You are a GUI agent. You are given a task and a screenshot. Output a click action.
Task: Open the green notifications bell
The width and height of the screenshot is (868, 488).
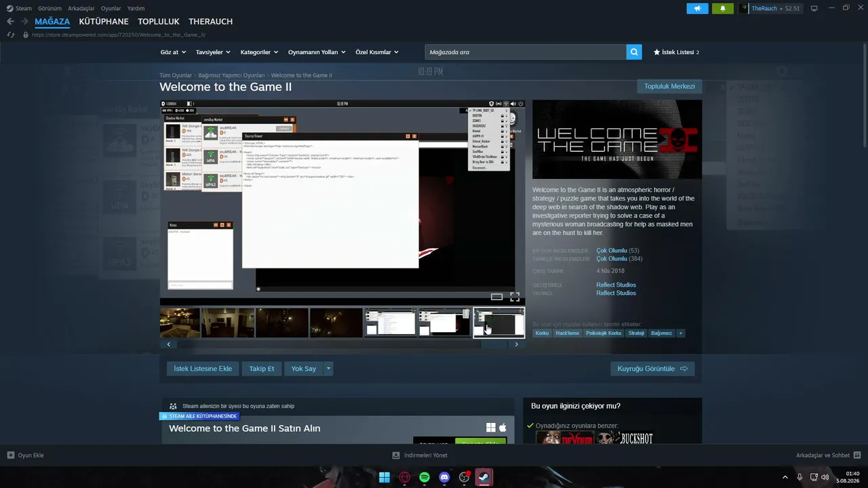pyautogui.click(x=722, y=8)
